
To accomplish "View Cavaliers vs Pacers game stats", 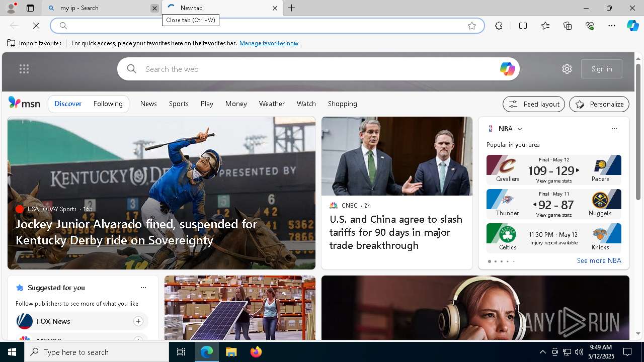I will pyautogui.click(x=554, y=170).
